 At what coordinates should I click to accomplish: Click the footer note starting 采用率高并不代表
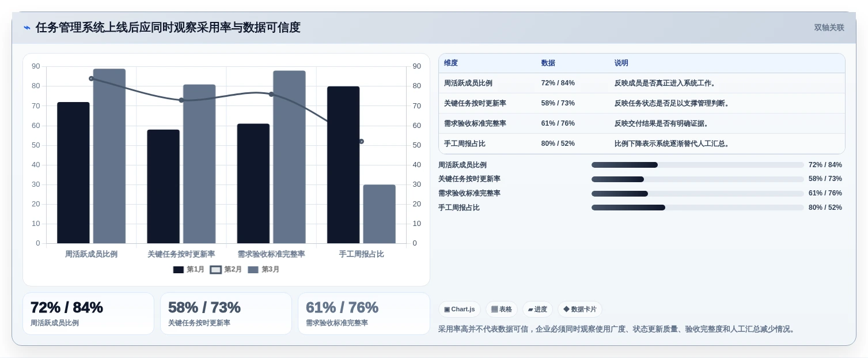tap(617, 329)
